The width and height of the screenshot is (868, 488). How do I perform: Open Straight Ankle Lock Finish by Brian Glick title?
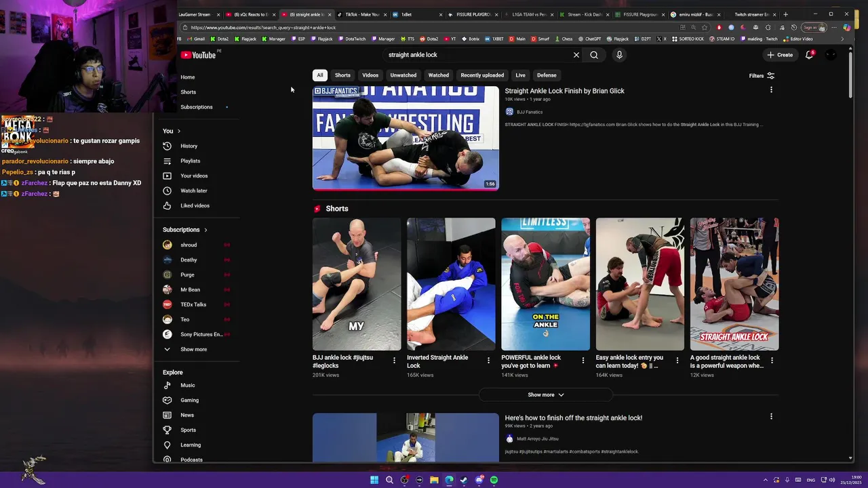click(564, 91)
